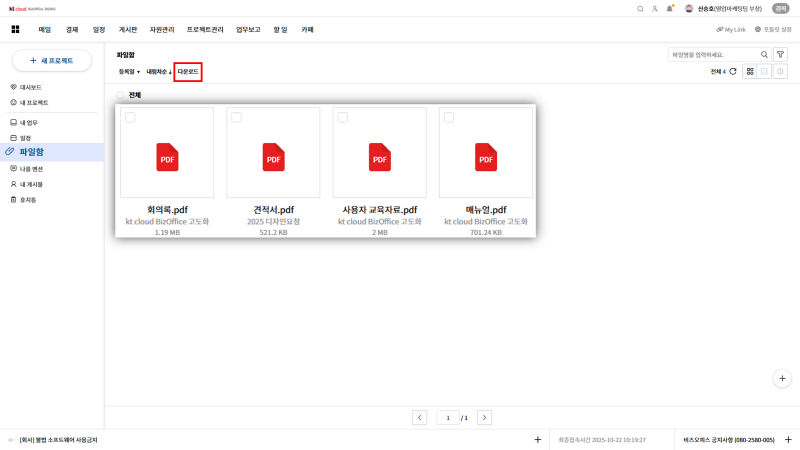Switch to grid thumbnail view
The height and width of the screenshot is (450, 800).
(x=749, y=71)
